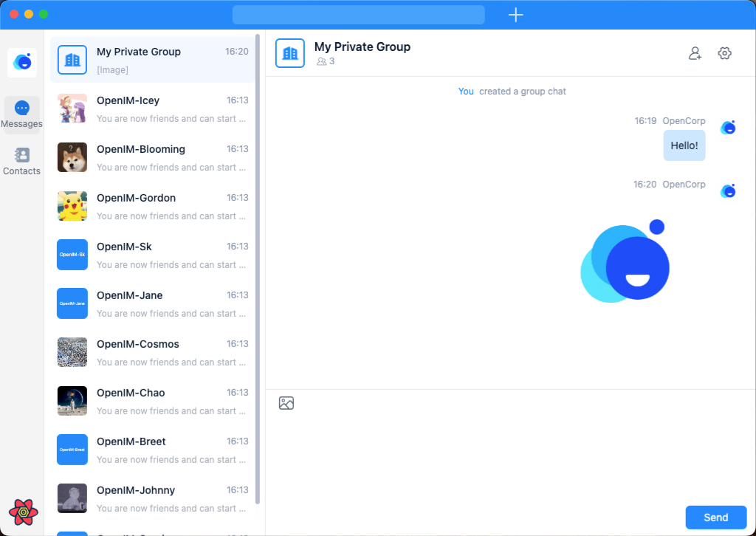Screen dimensions: 756x536
Task: Click the OpenCorp avatar beside Hello message
Action: [728, 127]
